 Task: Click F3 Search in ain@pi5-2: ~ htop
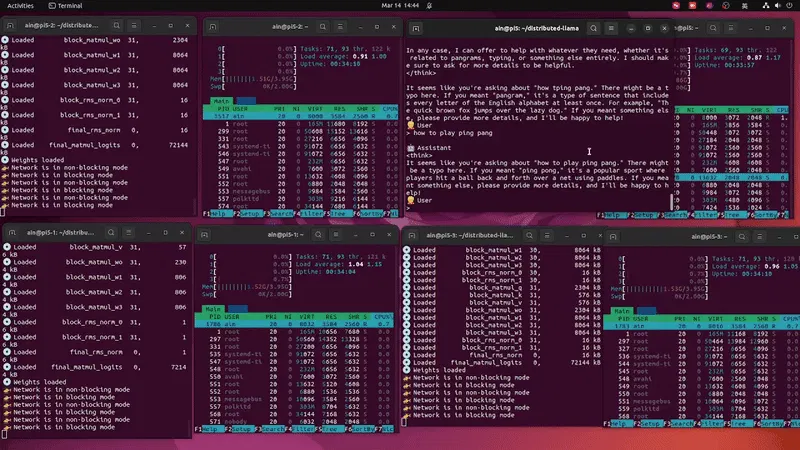click(281, 214)
